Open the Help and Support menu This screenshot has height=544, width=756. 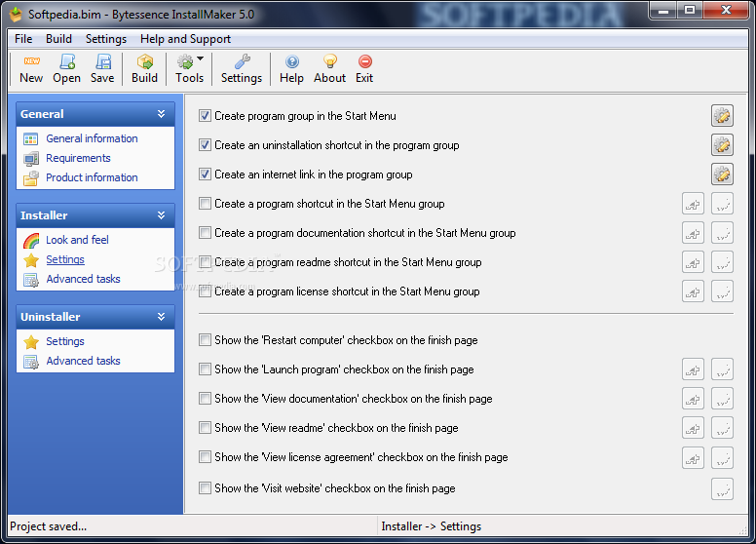click(x=186, y=39)
